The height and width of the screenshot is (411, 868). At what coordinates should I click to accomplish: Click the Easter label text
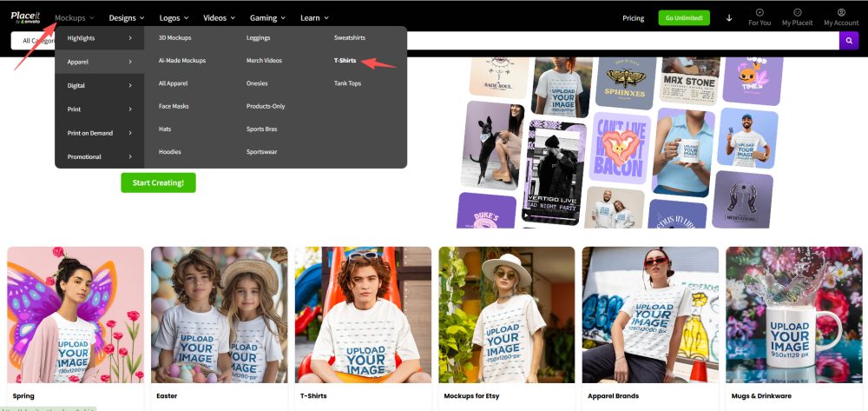tap(167, 396)
